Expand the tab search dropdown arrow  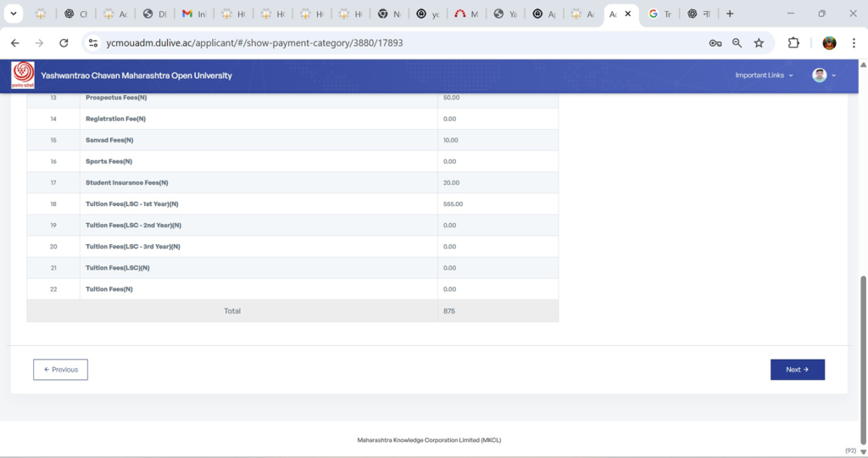coord(14,14)
